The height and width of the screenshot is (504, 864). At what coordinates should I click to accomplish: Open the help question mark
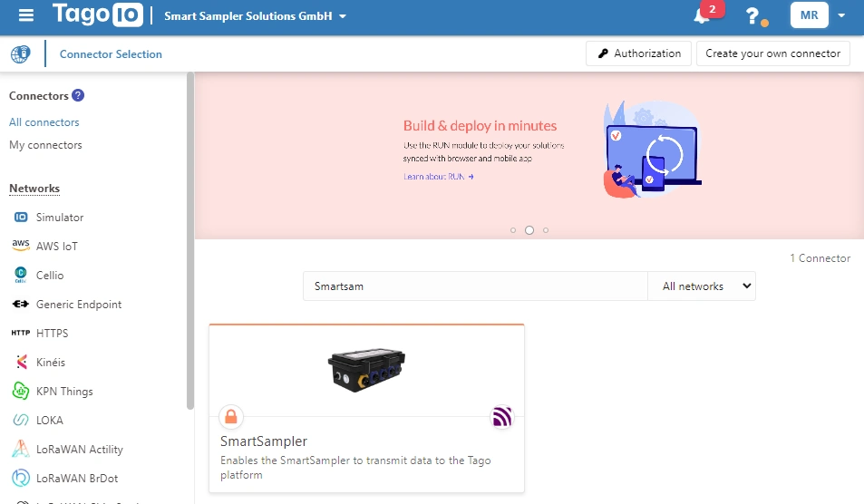tap(752, 16)
